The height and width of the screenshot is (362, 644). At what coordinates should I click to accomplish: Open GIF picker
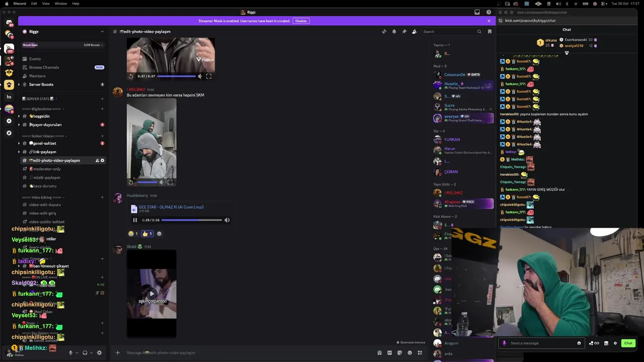pyautogui.click(x=389, y=352)
